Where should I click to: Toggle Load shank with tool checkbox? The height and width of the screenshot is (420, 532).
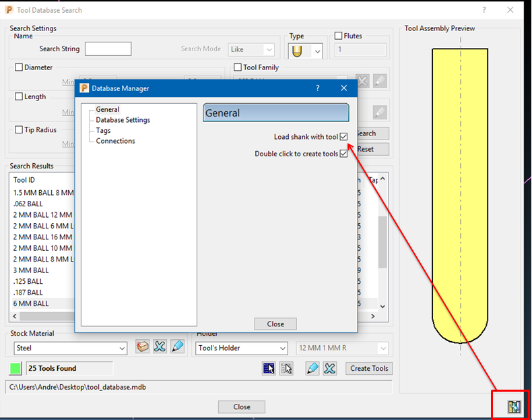click(x=343, y=136)
